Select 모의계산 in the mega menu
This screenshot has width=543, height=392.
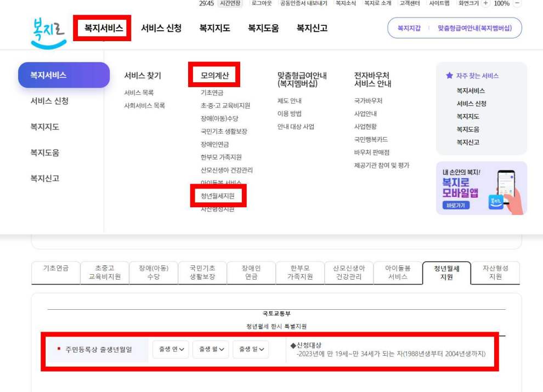point(216,75)
